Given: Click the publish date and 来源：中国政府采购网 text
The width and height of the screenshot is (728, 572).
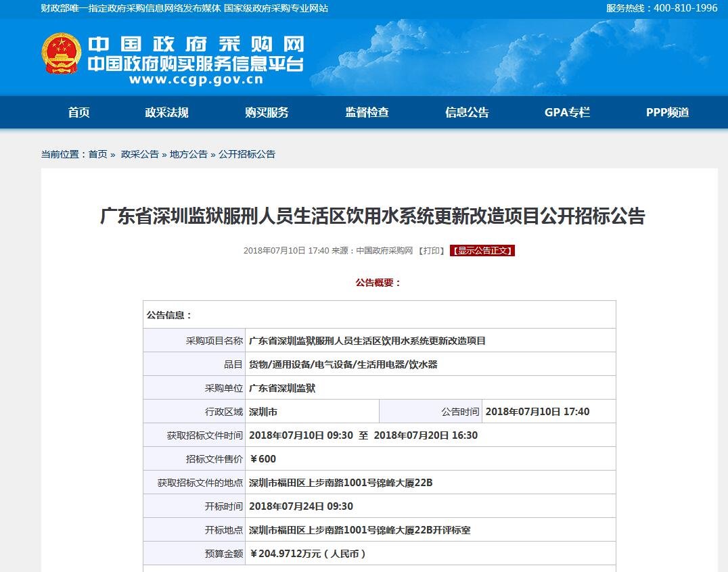Looking at the screenshot, I should (328, 251).
